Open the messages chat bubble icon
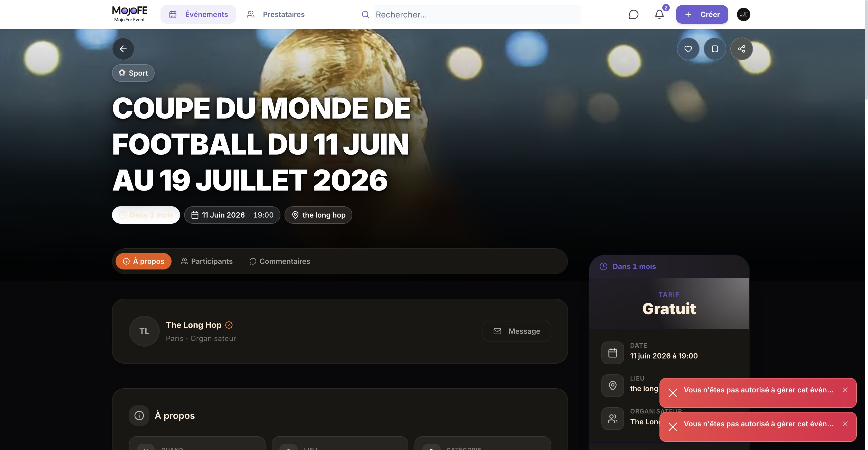 point(634,14)
